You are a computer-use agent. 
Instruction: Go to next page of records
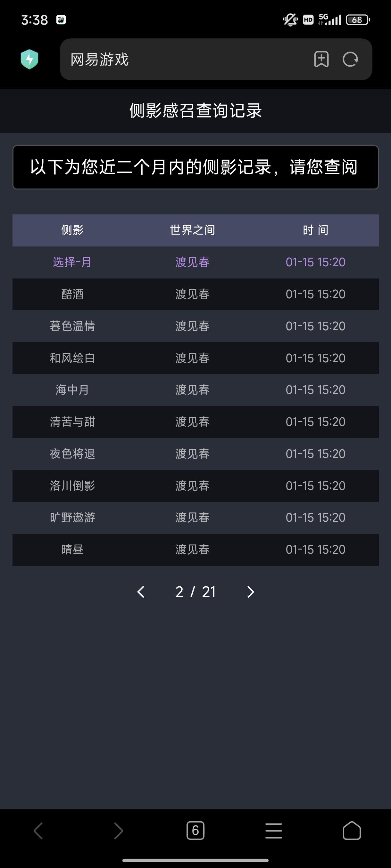tap(250, 592)
